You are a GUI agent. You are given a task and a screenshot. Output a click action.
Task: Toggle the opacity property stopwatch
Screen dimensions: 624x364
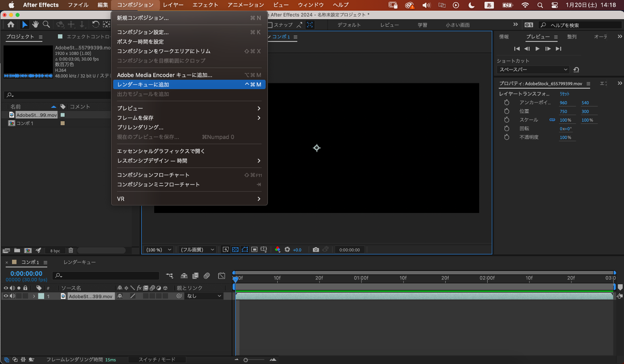506,137
